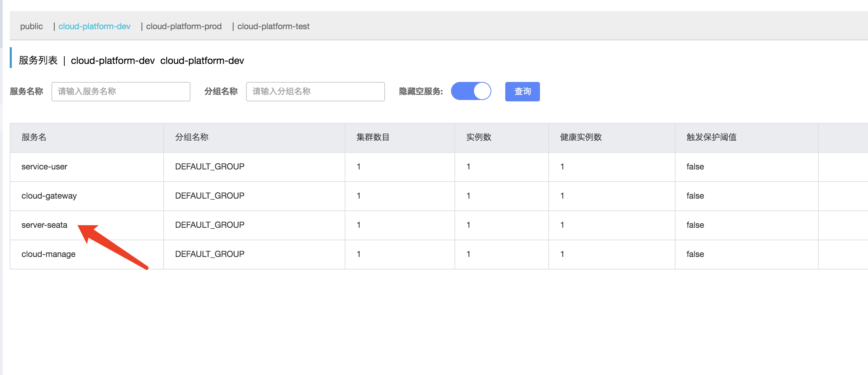Focus the 分组名称 group name input
The height and width of the screenshot is (375, 868).
click(315, 91)
